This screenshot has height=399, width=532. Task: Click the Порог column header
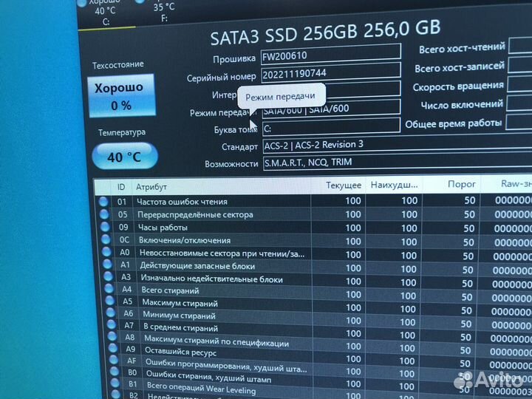point(462,184)
